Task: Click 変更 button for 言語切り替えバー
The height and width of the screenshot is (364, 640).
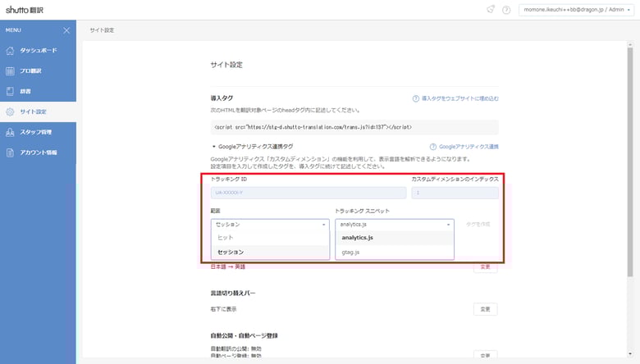Action: click(485, 309)
